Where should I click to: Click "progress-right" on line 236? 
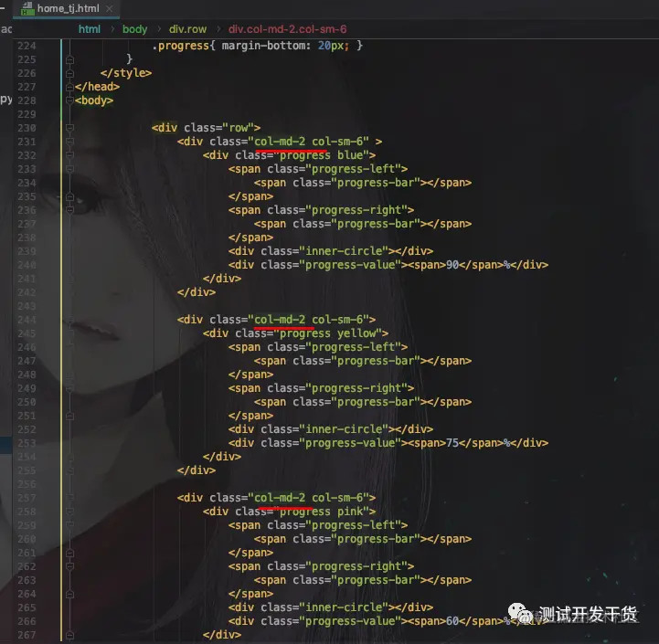pyautogui.click(x=356, y=210)
